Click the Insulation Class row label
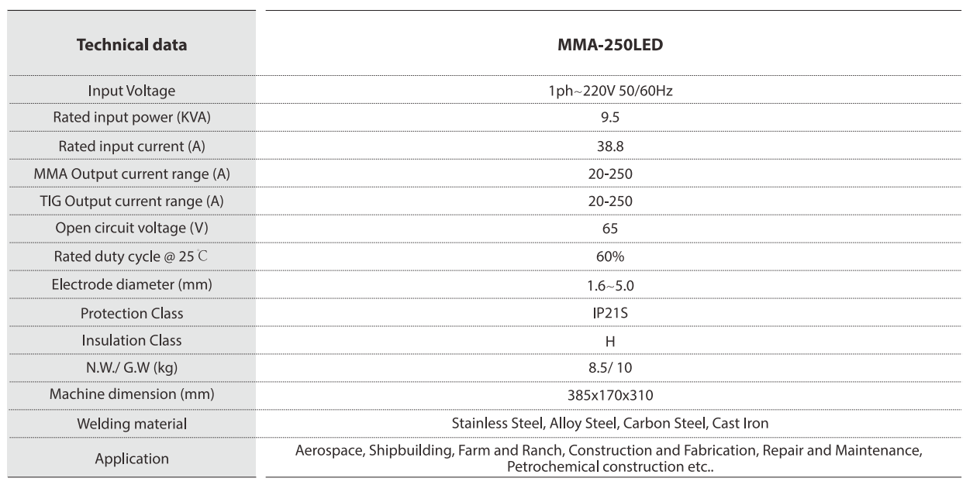 (x=132, y=340)
